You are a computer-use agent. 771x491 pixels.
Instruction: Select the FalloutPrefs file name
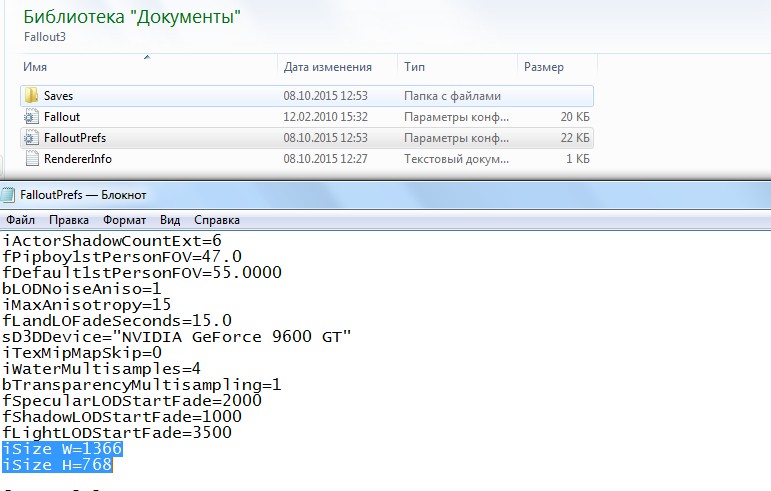click(x=75, y=138)
